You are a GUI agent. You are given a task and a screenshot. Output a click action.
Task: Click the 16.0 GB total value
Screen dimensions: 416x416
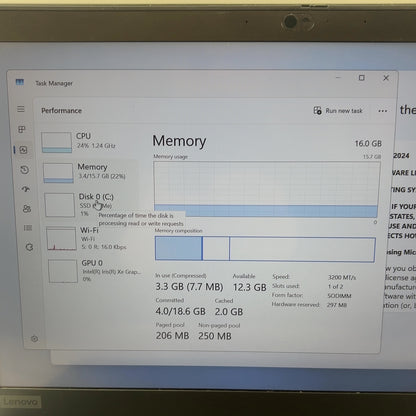tap(368, 143)
